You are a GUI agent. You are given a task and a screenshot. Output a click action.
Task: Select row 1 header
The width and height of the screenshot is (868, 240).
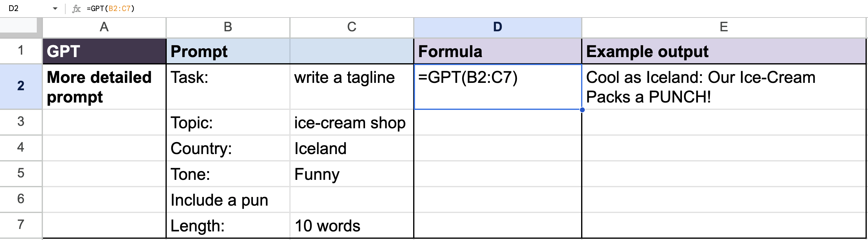point(21,51)
